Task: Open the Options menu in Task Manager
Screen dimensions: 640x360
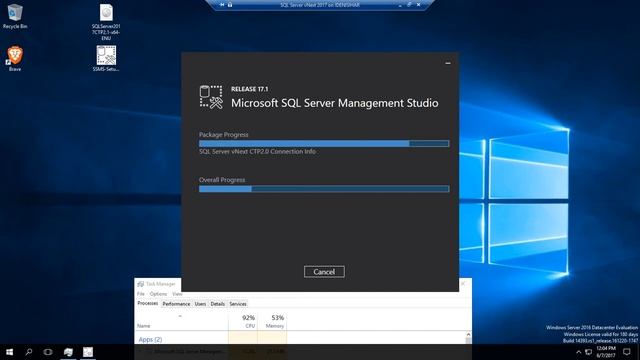Action: pyautogui.click(x=158, y=294)
